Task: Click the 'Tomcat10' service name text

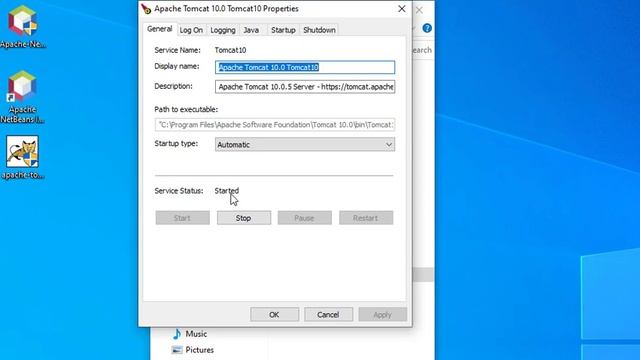Action: point(230,50)
